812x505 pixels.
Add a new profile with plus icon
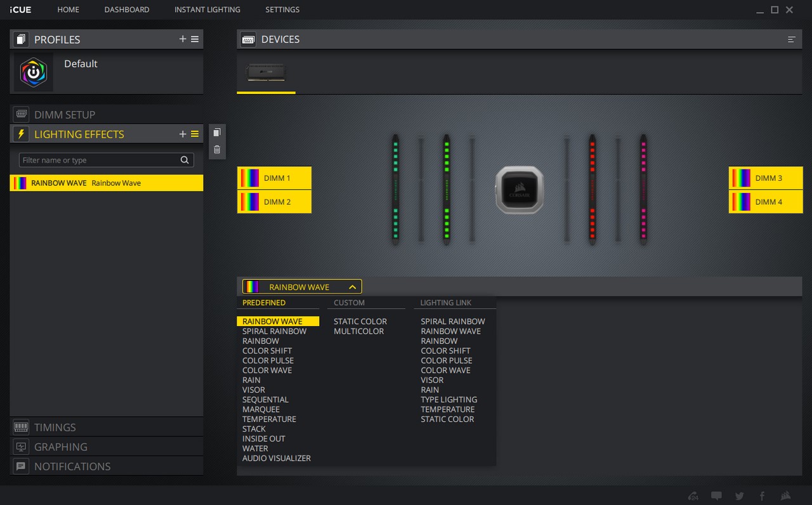pyautogui.click(x=183, y=39)
